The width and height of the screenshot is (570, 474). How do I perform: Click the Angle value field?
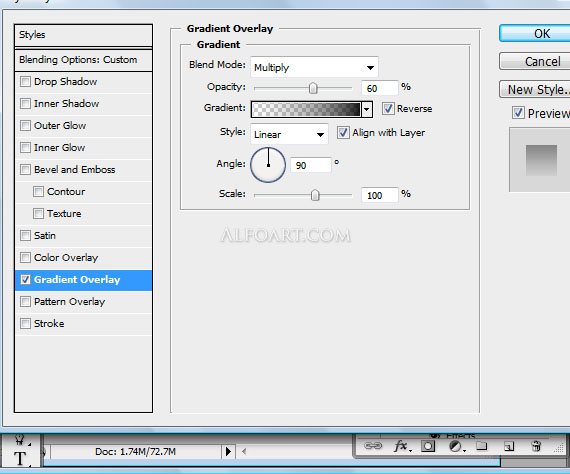coord(311,165)
